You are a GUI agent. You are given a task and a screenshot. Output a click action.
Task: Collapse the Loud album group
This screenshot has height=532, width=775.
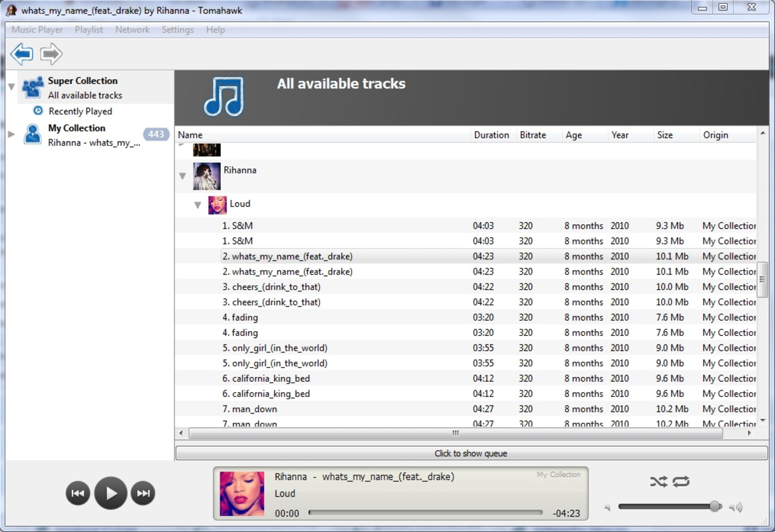pos(198,205)
